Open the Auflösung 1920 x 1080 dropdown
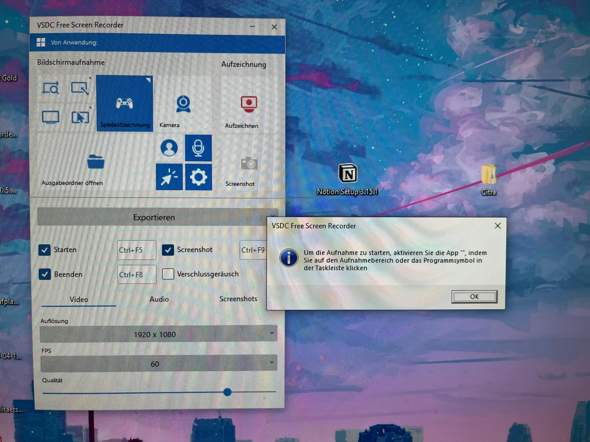Image resolution: width=590 pixels, height=442 pixels. click(158, 334)
